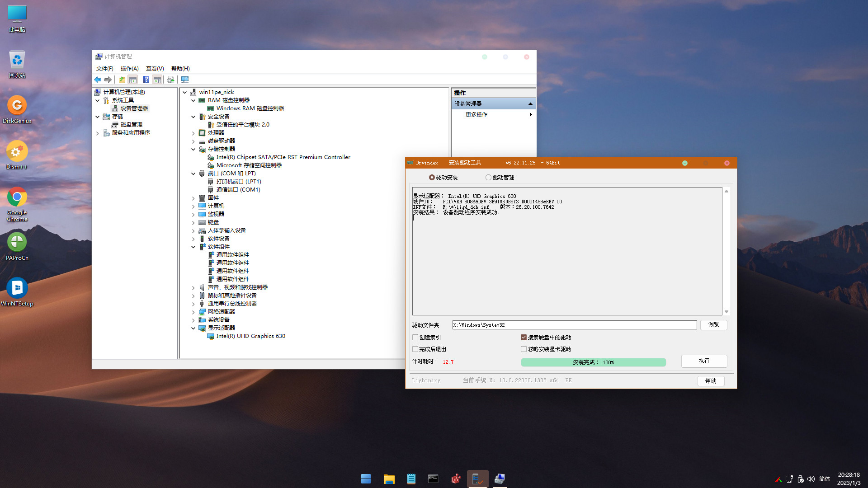This screenshot has width=868, height=488.
Task: Expand the 处理器 node
Action: 193,133
